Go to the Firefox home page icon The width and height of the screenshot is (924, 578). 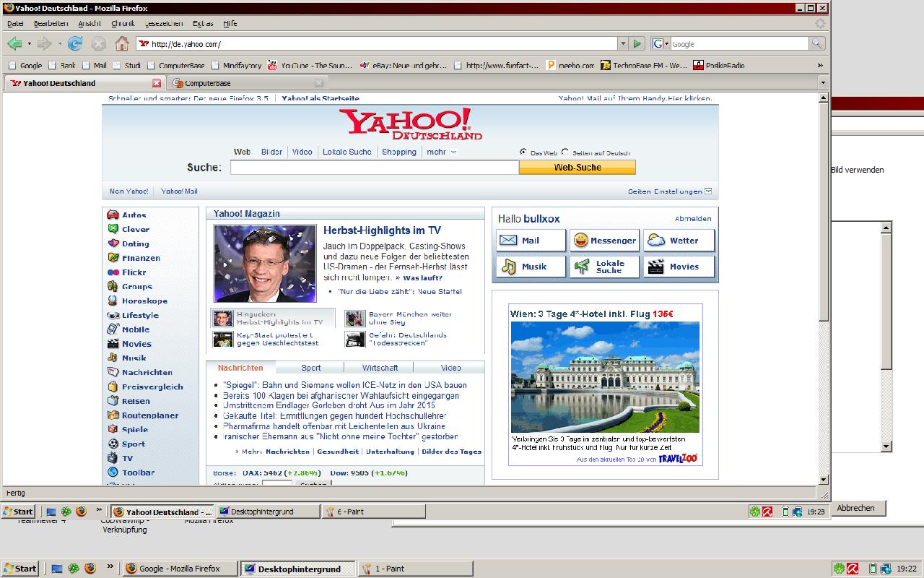click(x=122, y=44)
